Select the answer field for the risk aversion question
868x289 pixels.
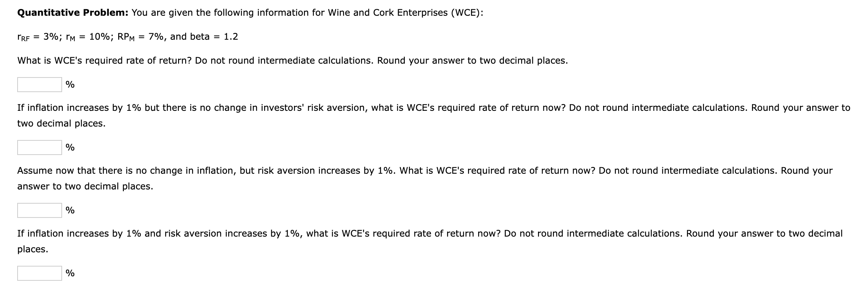point(39,210)
